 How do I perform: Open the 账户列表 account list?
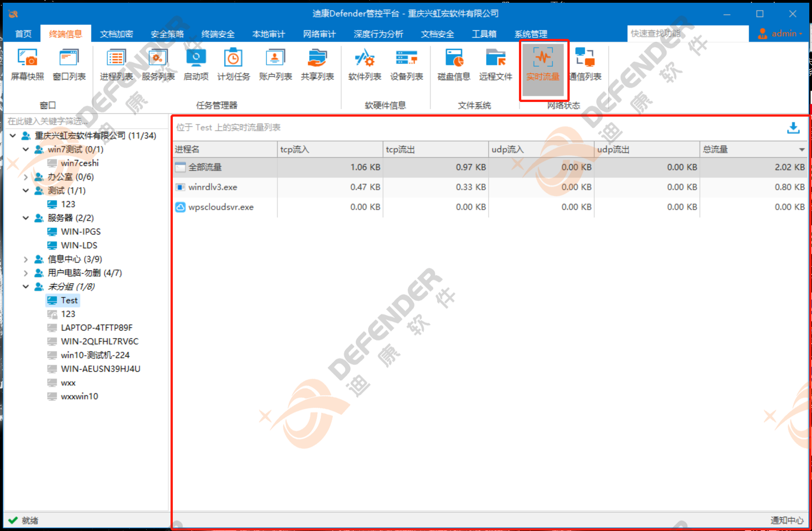coord(275,65)
